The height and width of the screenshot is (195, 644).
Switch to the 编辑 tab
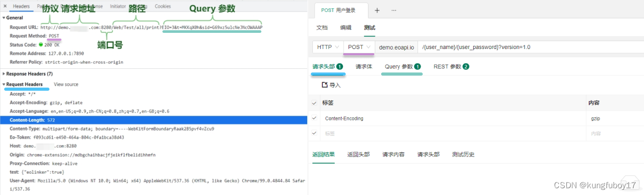(346, 28)
